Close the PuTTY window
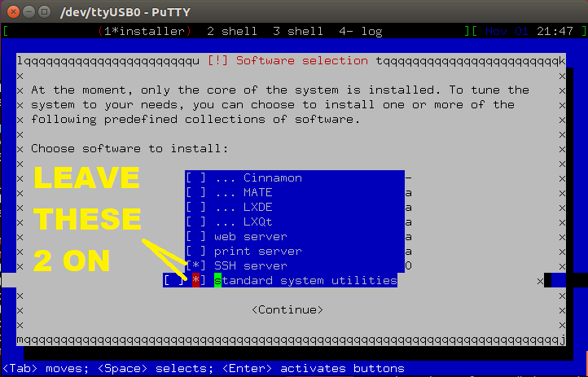 tap(14, 11)
